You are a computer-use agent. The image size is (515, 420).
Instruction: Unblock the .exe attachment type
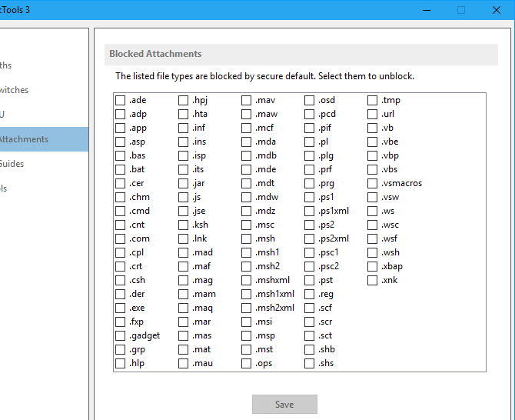(x=120, y=308)
